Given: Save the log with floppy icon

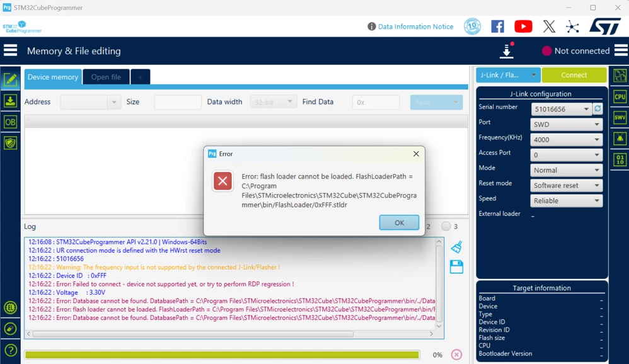Looking at the screenshot, I should click(x=456, y=266).
